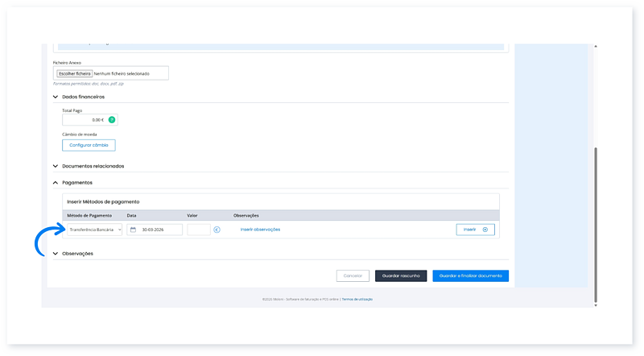Screen dimensions: 644x356
Task: Click the blue circular icon next to Valor
Action: click(217, 230)
